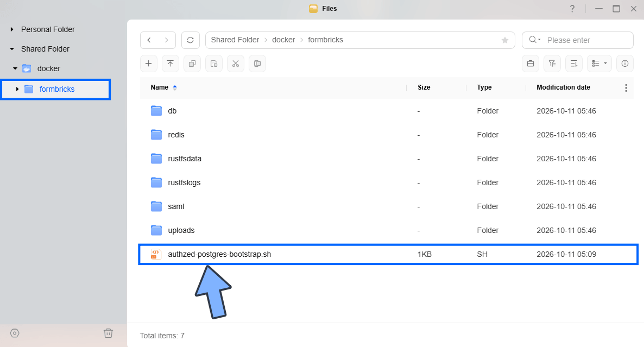Sort files by the Size column
Screen dimensions: 644x347
point(424,87)
